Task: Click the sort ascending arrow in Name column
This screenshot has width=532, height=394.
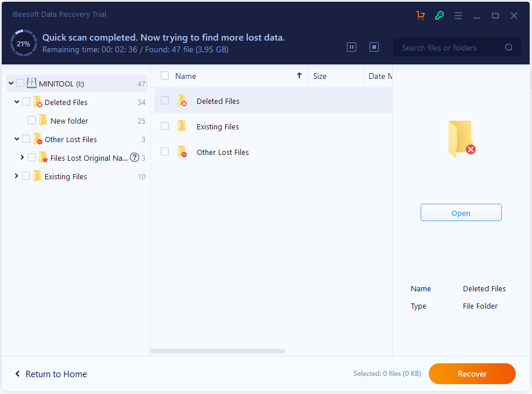Action: [299, 75]
